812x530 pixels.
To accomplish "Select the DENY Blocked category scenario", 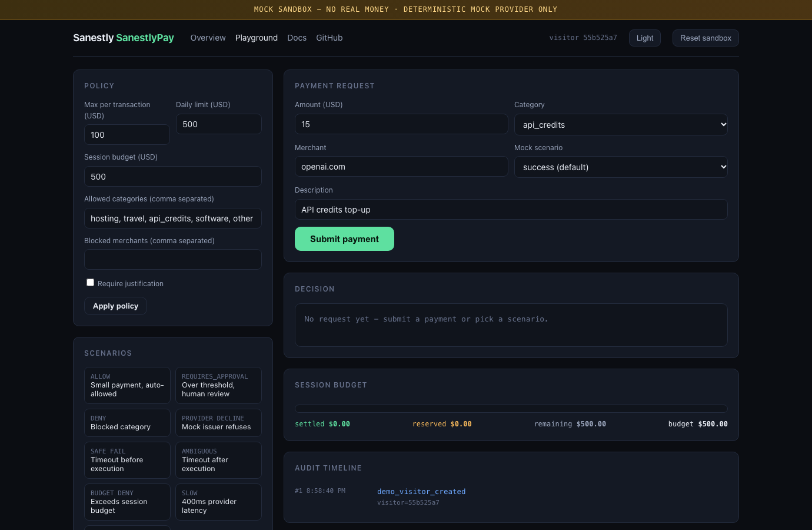I will (x=127, y=423).
